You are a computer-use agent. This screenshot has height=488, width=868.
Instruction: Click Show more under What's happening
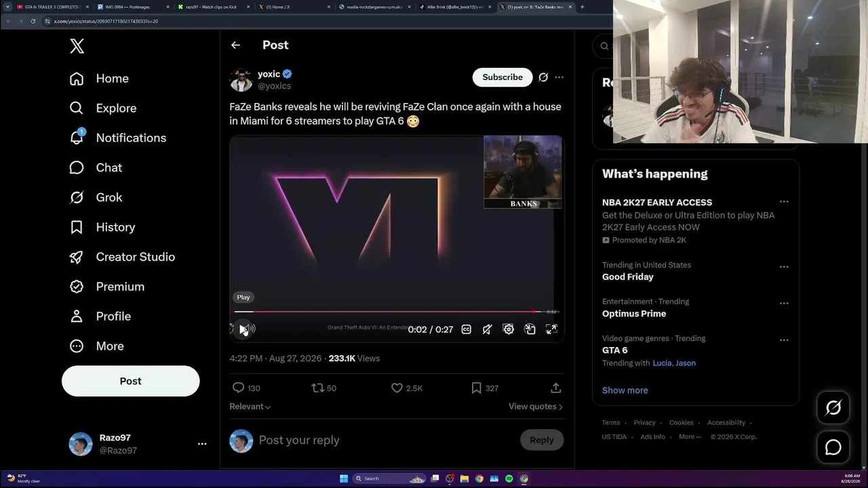[625, 390]
